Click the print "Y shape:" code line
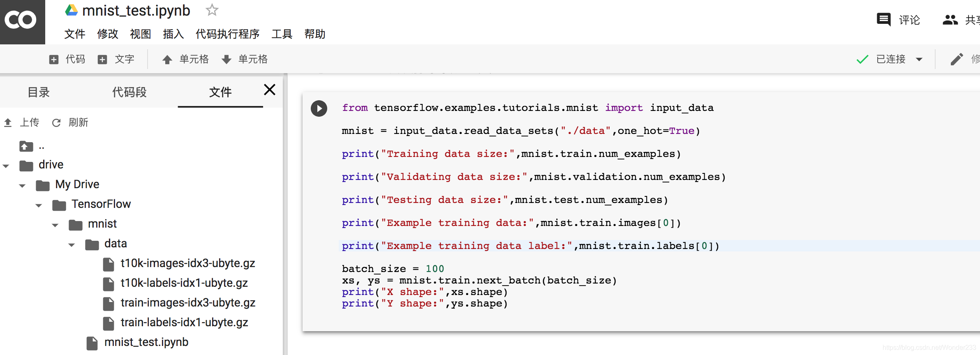Viewport: 980px width, 355px height. 425,304
